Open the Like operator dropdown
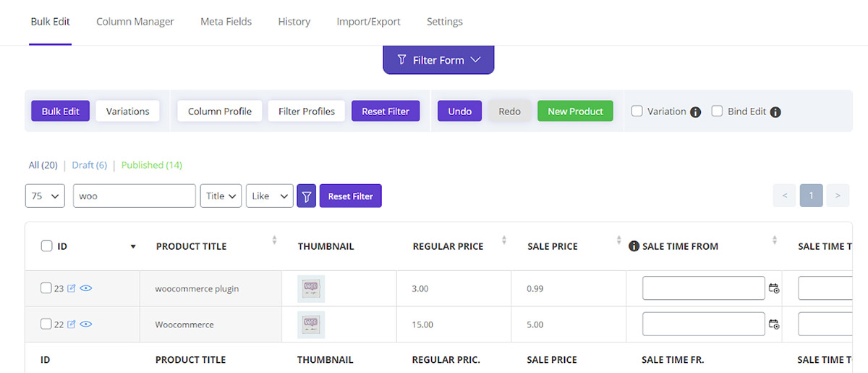The height and width of the screenshot is (373, 868). coord(270,196)
